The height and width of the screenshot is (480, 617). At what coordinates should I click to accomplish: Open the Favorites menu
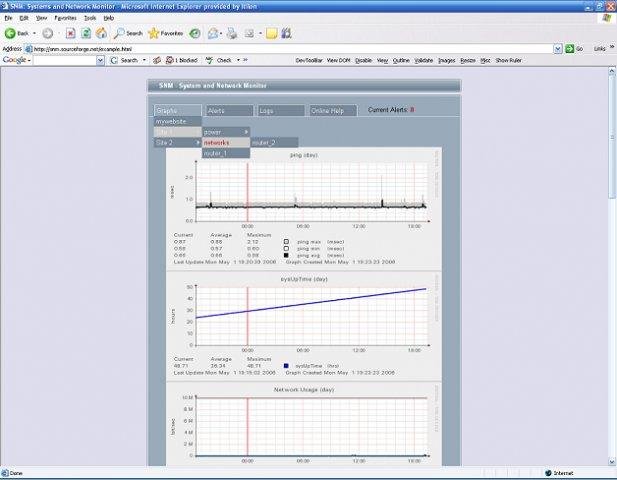pyautogui.click(x=65, y=18)
